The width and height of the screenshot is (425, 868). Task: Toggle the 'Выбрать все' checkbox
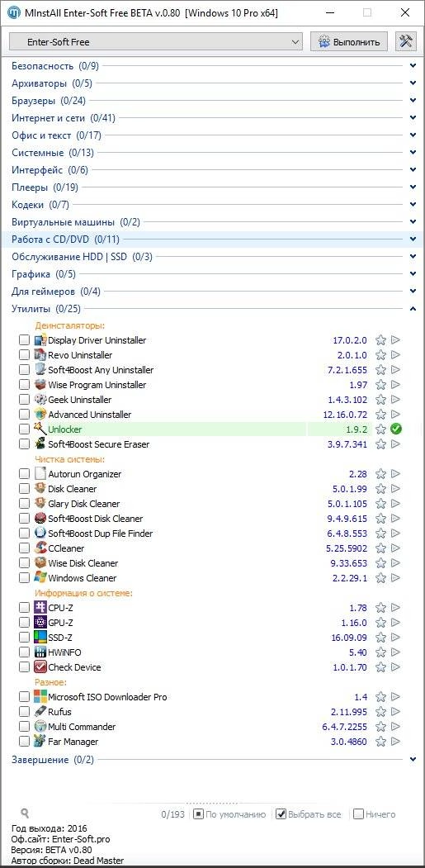click(281, 814)
